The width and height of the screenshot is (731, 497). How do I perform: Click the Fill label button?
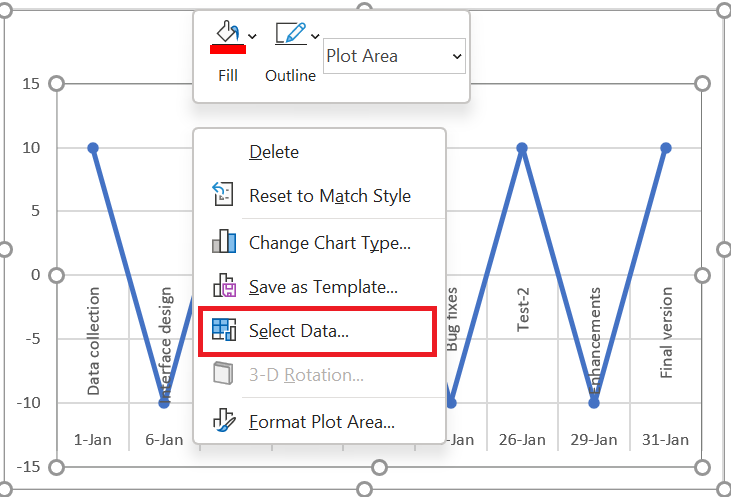pyautogui.click(x=228, y=76)
